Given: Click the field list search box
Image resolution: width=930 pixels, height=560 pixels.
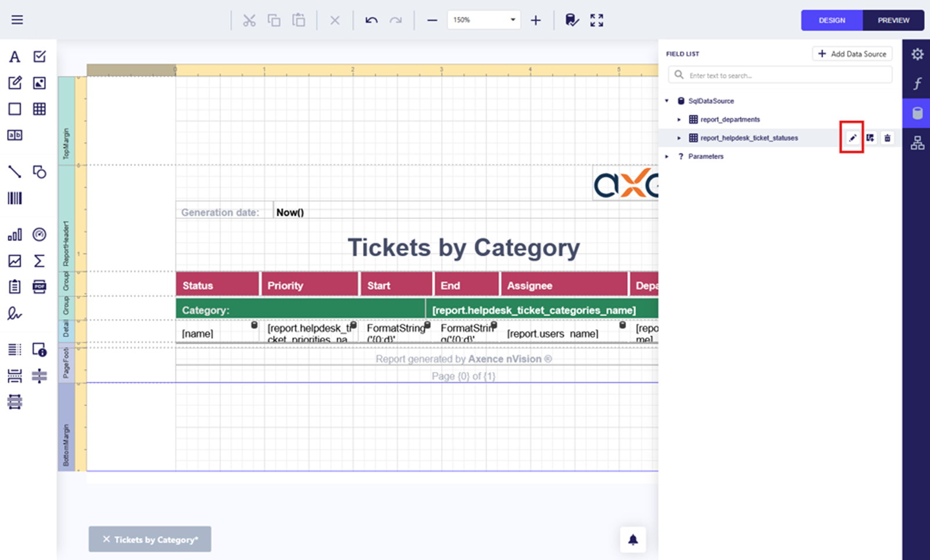Looking at the screenshot, I should (785, 76).
